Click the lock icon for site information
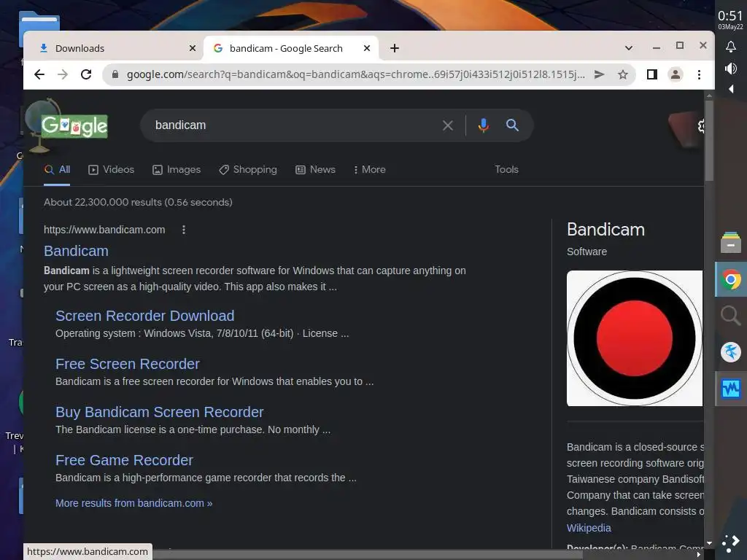The height and width of the screenshot is (560, 747). (115, 74)
